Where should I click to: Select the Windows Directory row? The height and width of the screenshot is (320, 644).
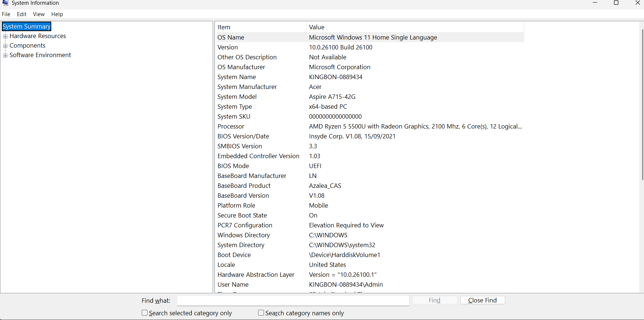coord(370,235)
